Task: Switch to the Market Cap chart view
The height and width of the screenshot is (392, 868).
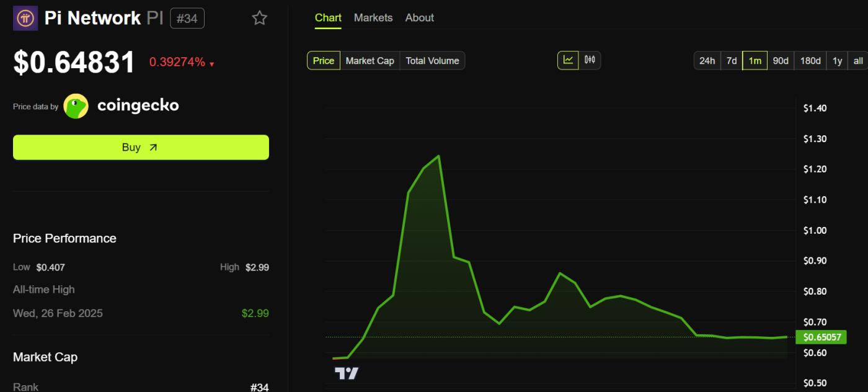Action: (370, 60)
